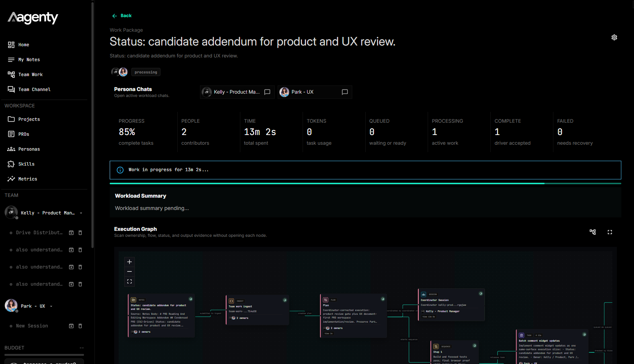Click the 85% progress value
634x364 pixels.
(127, 132)
